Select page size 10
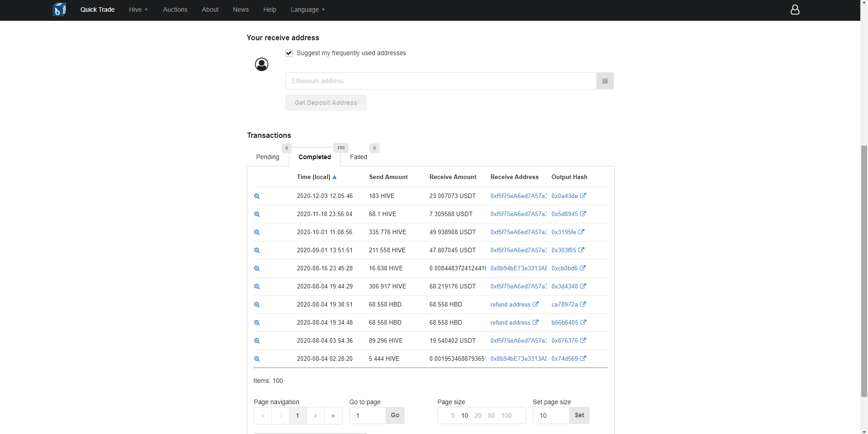Screen dimensions: 868x434 [465, 415]
